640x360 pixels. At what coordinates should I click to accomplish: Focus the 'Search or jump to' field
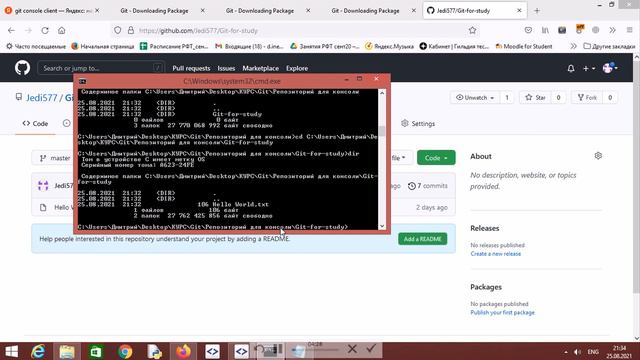click(101, 68)
